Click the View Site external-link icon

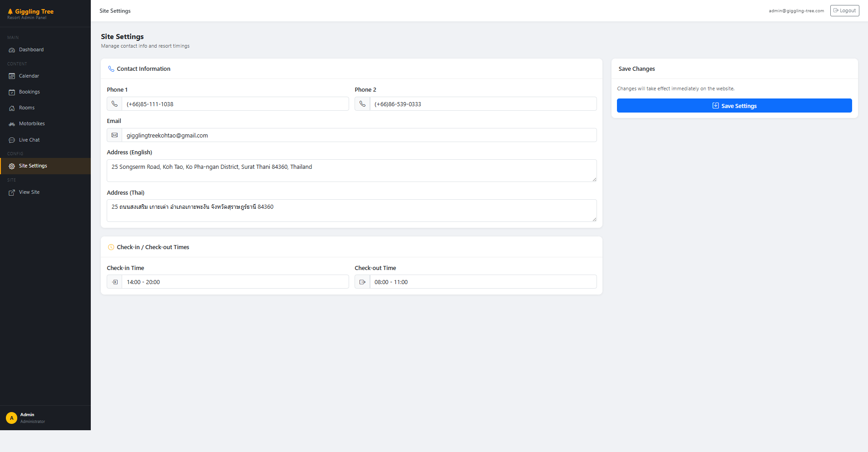[12, 192]
